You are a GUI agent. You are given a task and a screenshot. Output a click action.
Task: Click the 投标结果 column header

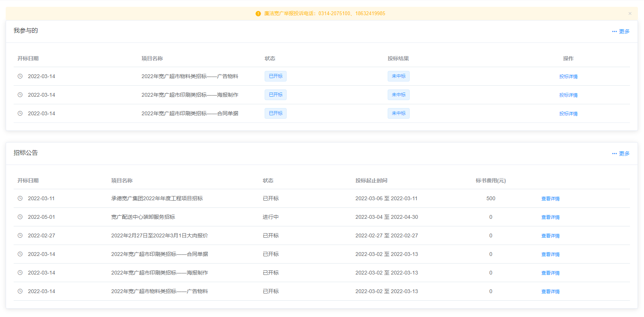click(x=398, y=58)
